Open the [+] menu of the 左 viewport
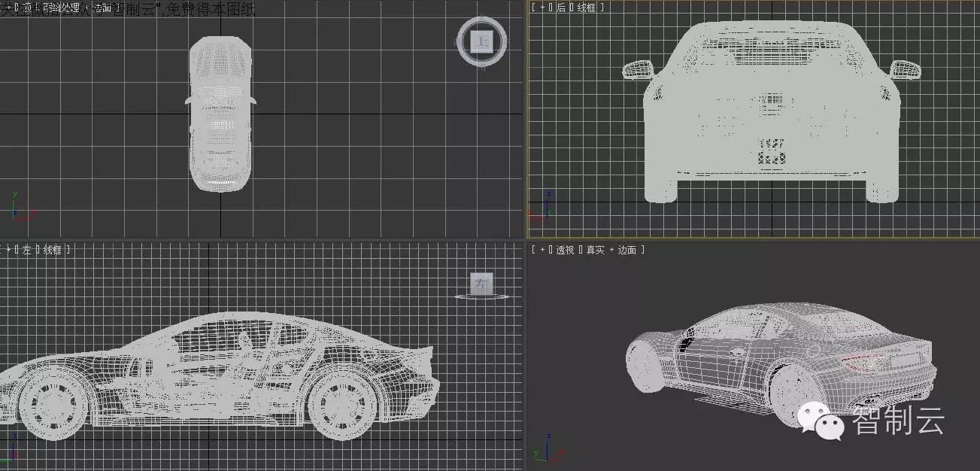The height and width of the screenshot is (471, 980). pos(9,250)
